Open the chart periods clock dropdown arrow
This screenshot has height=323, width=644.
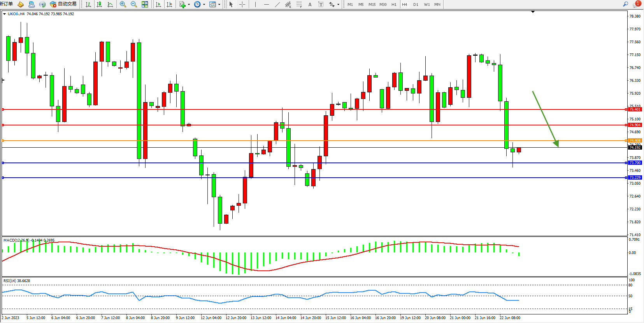(x=204, y=5)
